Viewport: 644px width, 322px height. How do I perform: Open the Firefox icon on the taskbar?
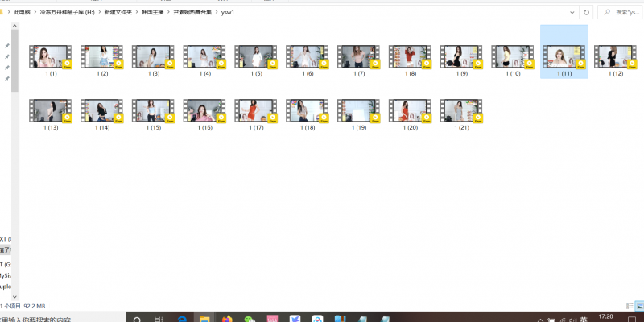[x=227, y=319]
